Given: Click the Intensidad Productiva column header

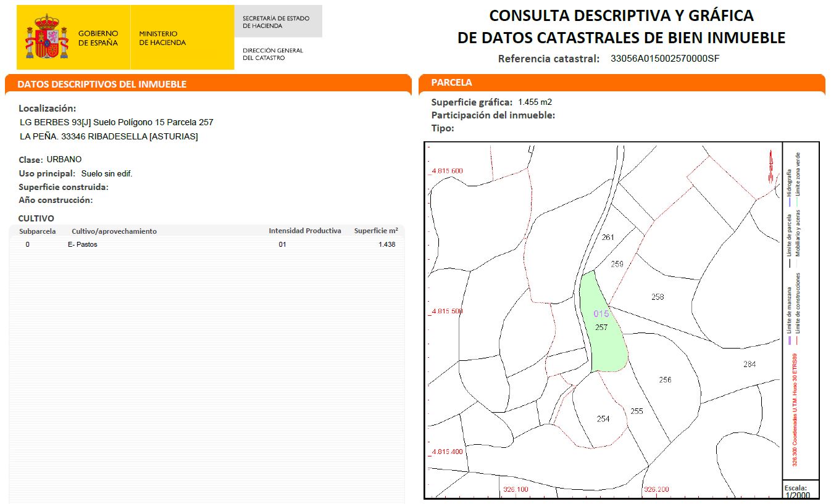Looking at the screenshot, I should tap(305, 231).
